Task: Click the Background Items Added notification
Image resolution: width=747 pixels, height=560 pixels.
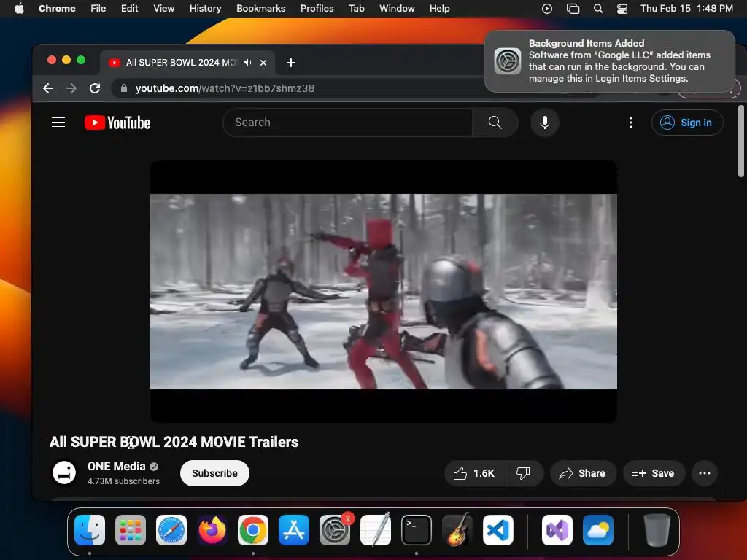Action: [609, 61]
